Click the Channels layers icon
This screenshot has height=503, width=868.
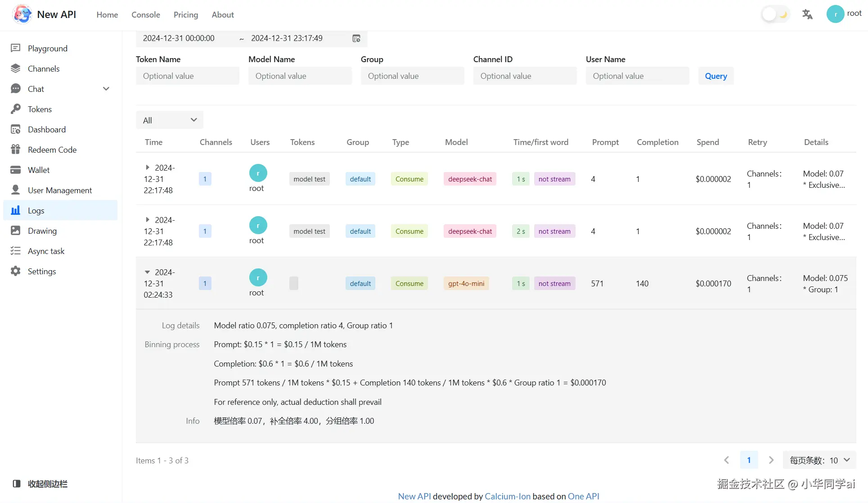pyautogui.click(x=16, y=68)
